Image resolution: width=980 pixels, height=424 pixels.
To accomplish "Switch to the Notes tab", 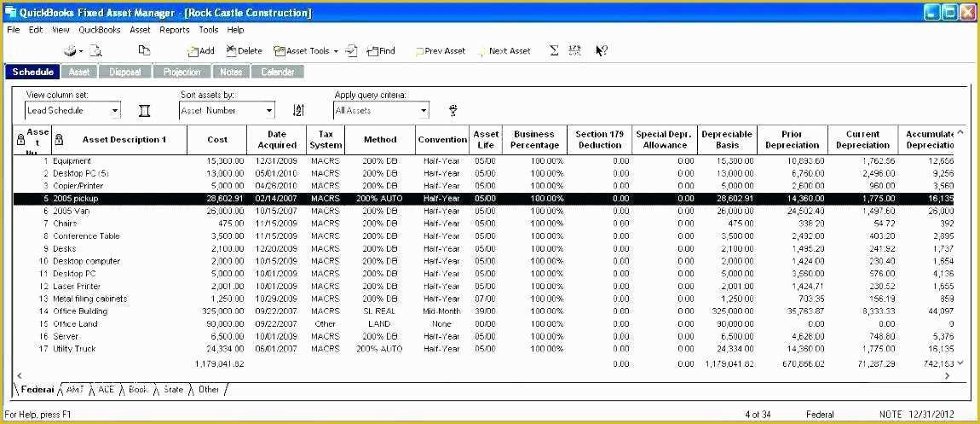I will pos(231,72).
